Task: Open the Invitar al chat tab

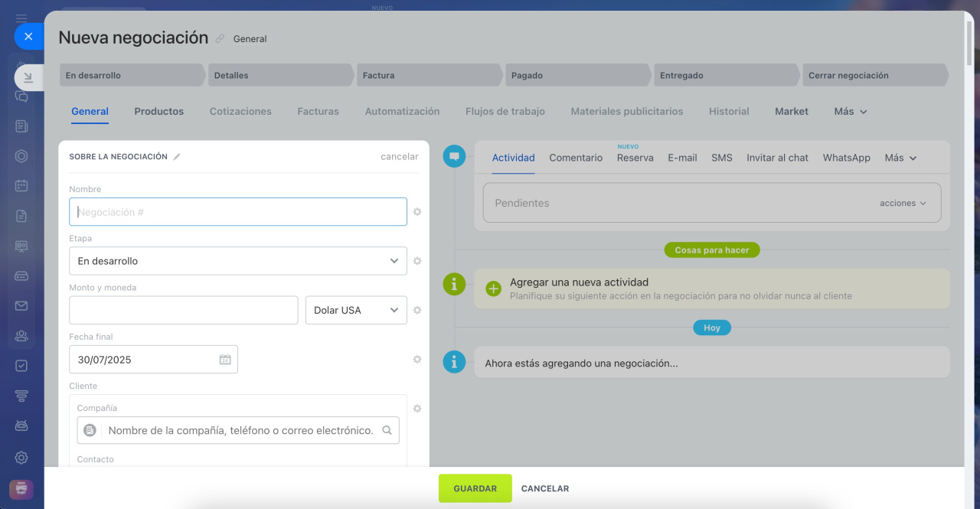Action: tap(778, 158)
